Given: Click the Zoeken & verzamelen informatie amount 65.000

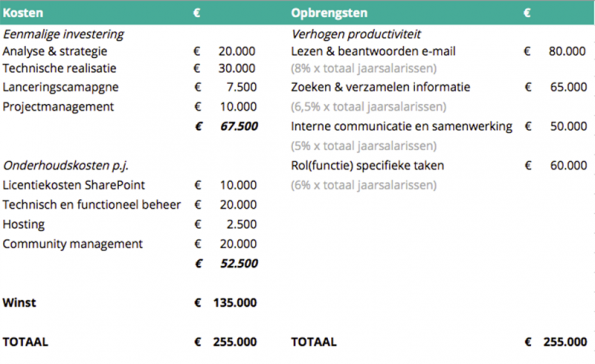Looking at the screenshot, I should click(x=568, y=87).
